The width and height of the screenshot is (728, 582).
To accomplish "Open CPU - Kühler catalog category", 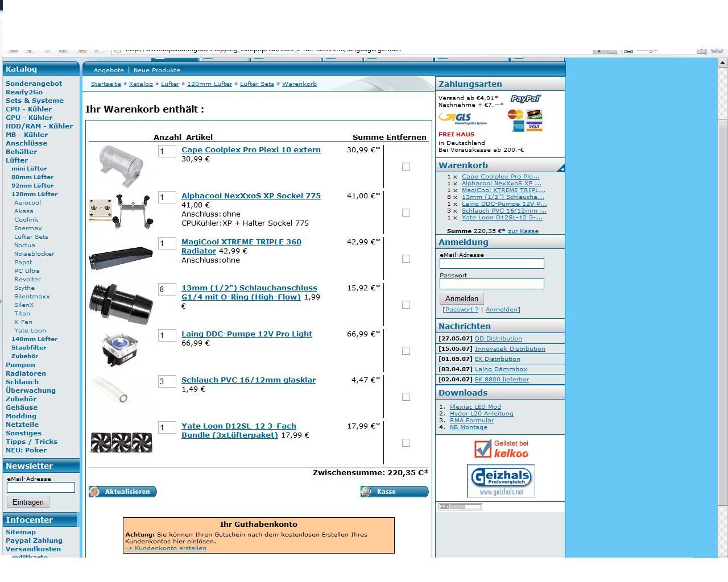I will [28, 109].
